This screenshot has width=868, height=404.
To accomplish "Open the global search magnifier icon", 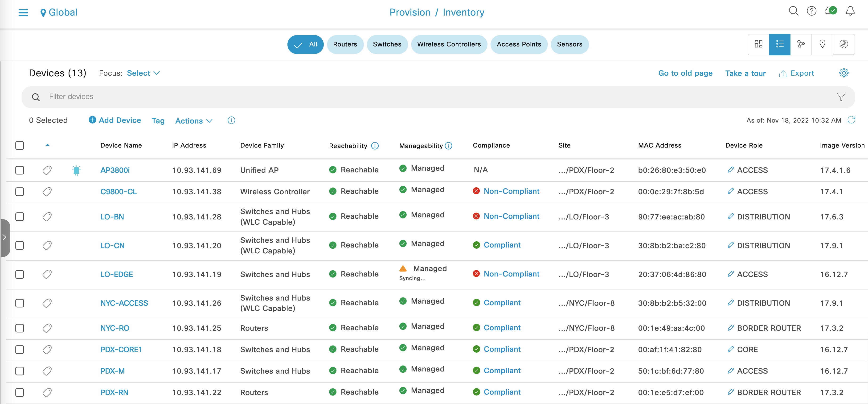I will [794, 11].
